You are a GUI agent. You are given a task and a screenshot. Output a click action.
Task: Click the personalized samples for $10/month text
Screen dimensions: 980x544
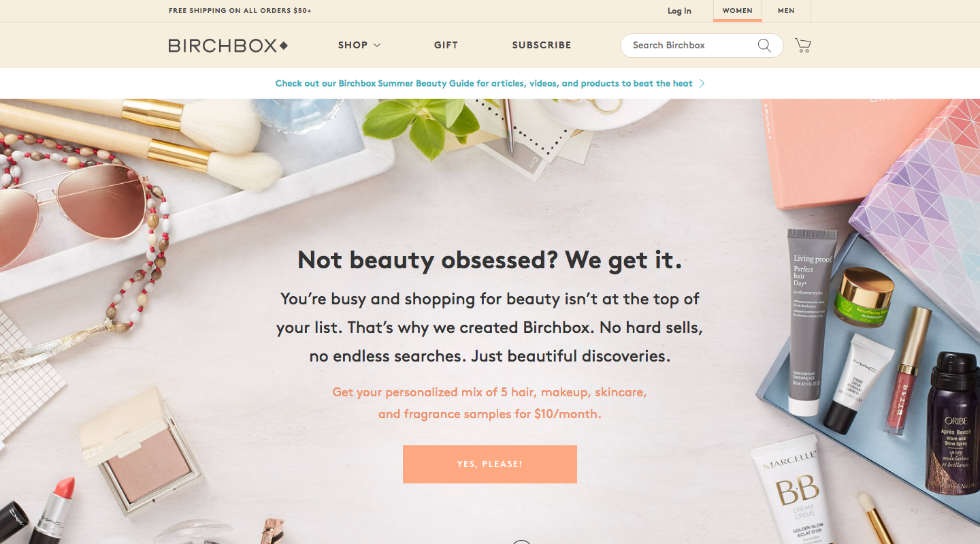[489, 403]
